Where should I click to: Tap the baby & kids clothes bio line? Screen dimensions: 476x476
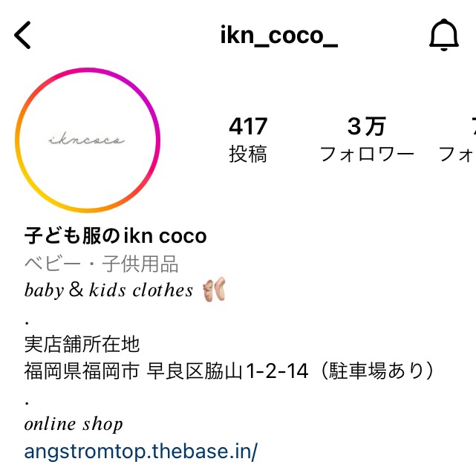(x=108, y=290)
